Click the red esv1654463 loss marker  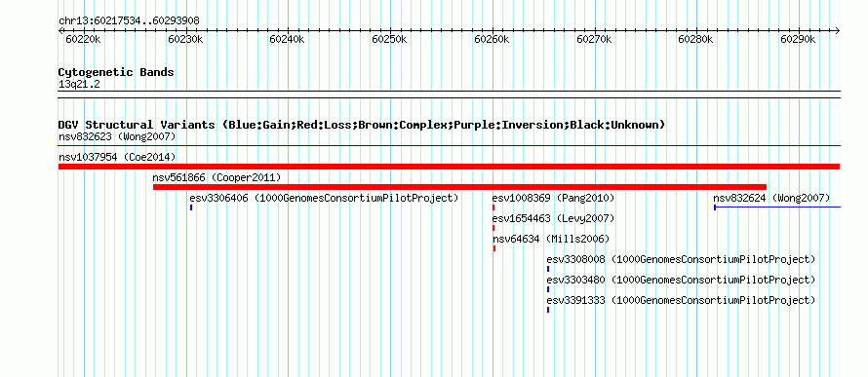coord(493,228)
